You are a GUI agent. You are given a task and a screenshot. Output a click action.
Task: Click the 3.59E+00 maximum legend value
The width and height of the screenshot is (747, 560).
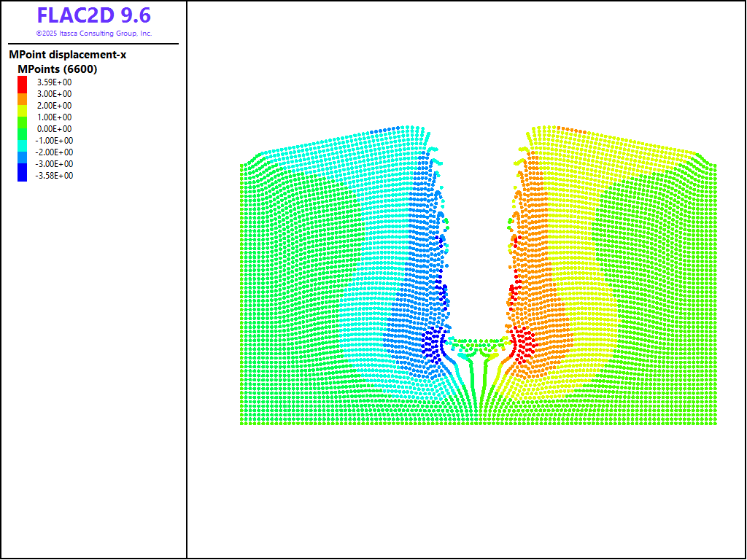pyautogui.click(x=55, y=82)
